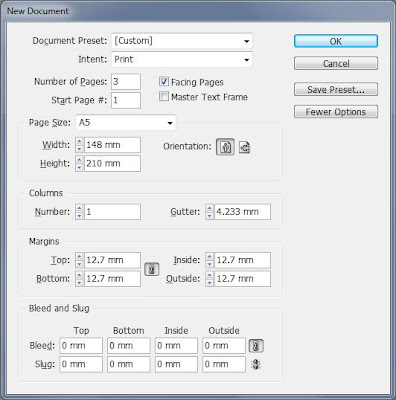Click the Number of Pages field

[x=126, y=82]
